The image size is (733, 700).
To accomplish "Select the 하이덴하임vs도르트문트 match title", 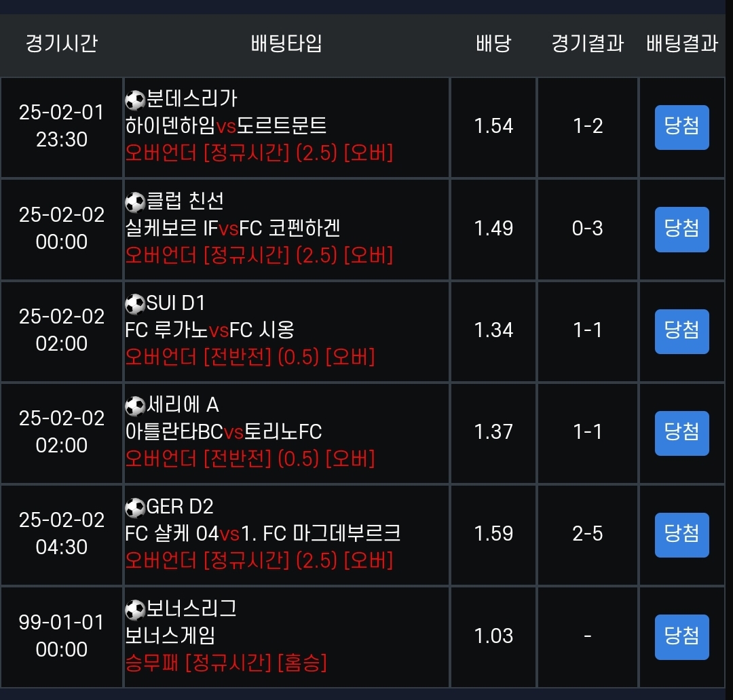I will [226, 126].
